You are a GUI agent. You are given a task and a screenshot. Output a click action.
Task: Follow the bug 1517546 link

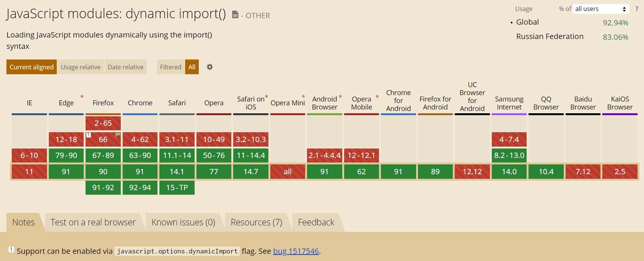pyautogui.click(x=296, y=251)
